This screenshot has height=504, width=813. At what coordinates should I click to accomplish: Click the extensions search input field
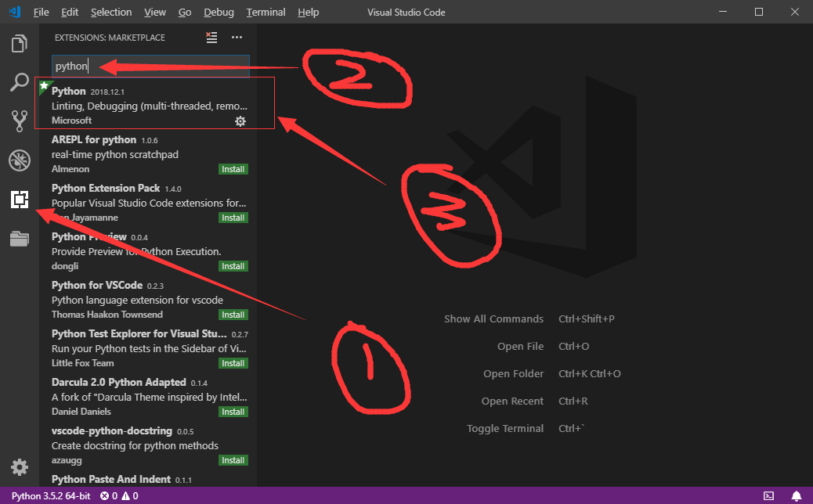(x=150, y=67)
